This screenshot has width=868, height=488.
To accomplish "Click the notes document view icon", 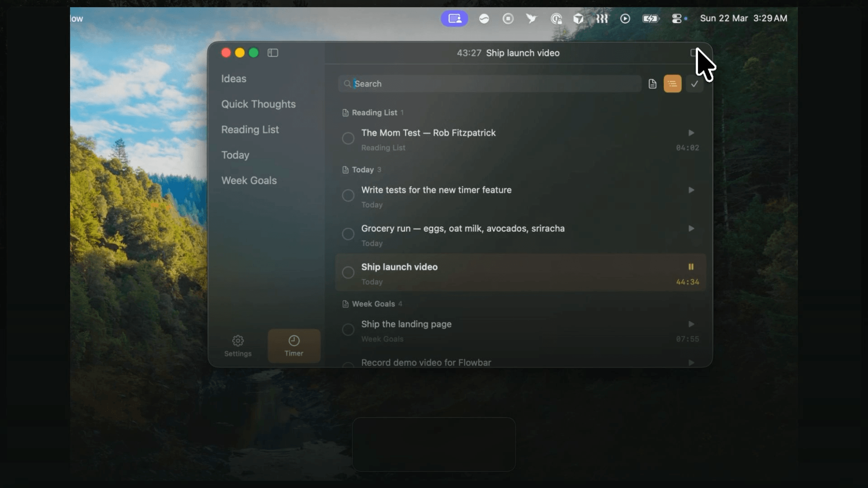I will [x=652, y=84].
